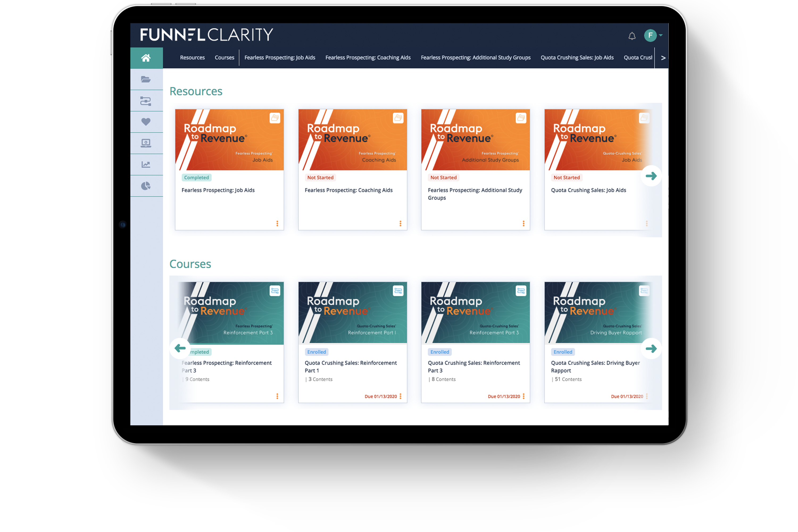Click the Completed badge on Job Aids card
This screenshot has width=798, height=532.
[197, 177]
